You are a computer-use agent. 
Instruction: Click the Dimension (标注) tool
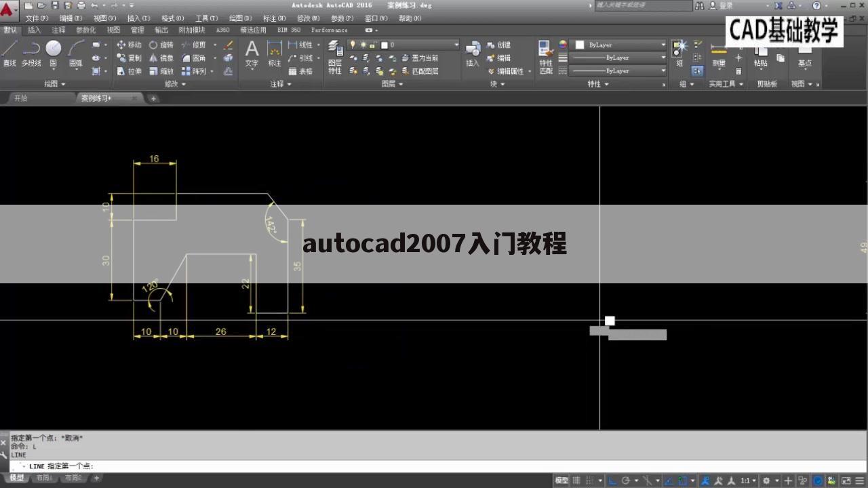(x=275, y=54)
